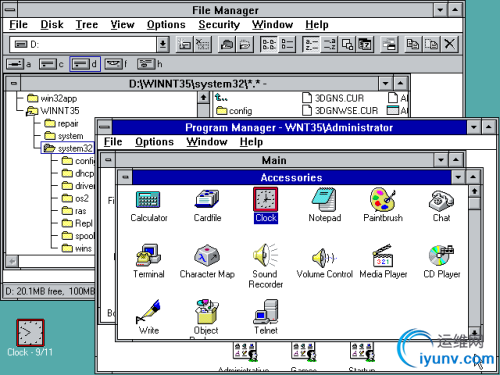Open the Window menu in Program Manager

[x=207, y=142]
